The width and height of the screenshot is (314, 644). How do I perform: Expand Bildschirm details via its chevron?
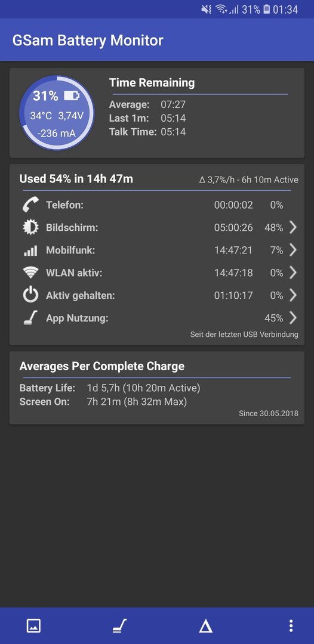(x=293, y=227)
